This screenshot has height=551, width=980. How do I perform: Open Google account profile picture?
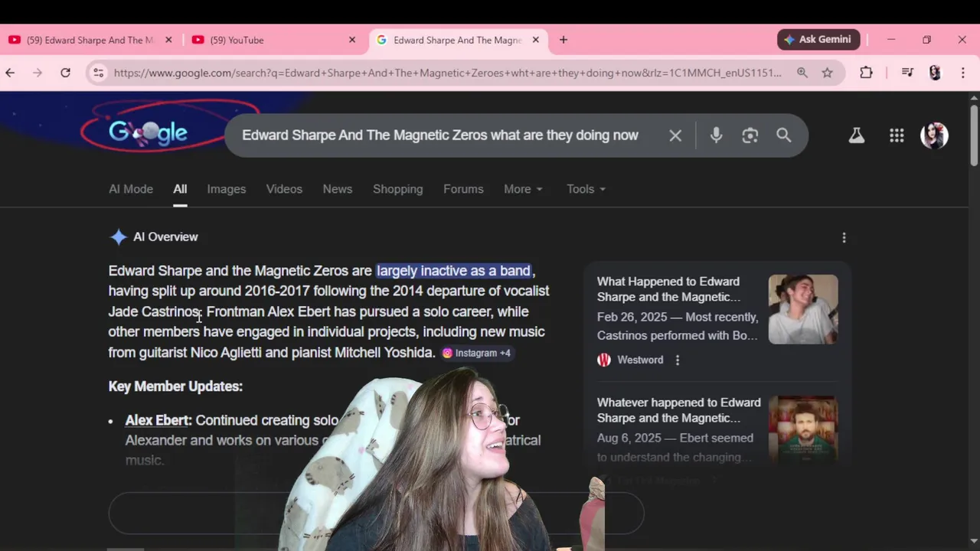tap(934, 135)
